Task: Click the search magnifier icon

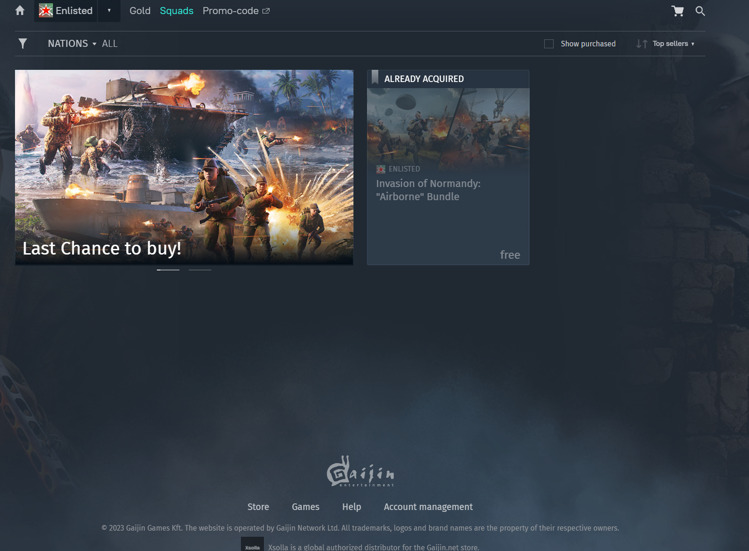Action: 700,11
